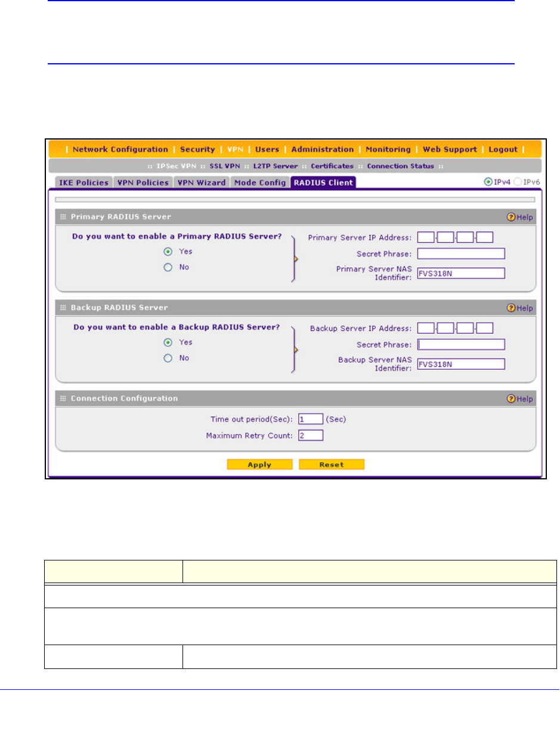This screenshot has height=731, width=560.
Task: Select Yes to enable Primary RADIUS Server
Action: (168, 252)
